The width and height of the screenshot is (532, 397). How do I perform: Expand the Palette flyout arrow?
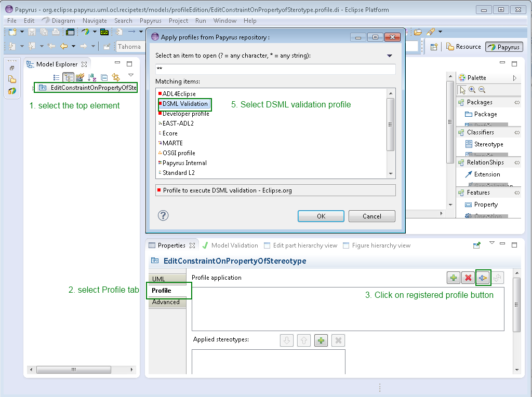point(515,78)
